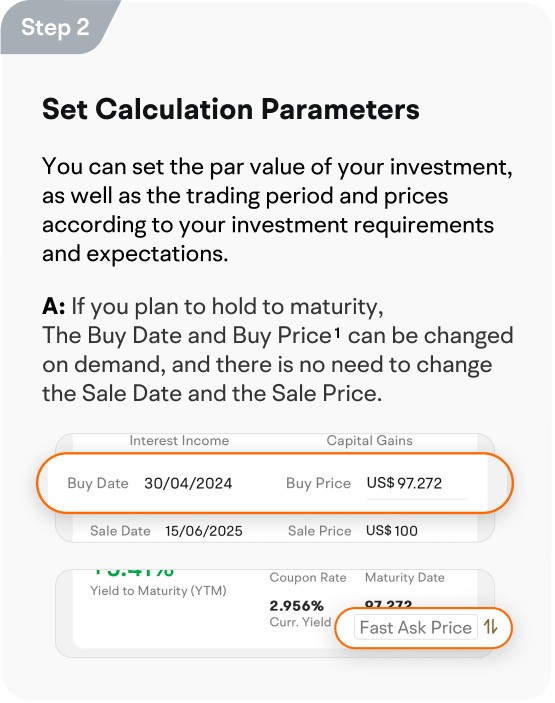Open the Fast Ask Price selector
This screenshot has height=703, width=555.
point(416,627)
